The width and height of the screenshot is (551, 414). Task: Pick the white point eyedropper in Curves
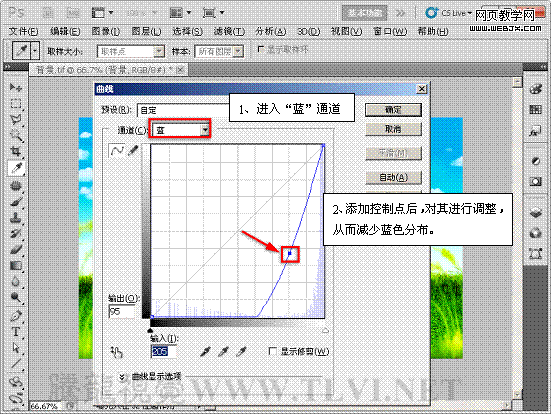pyautogui.click(x=241, y=351)
